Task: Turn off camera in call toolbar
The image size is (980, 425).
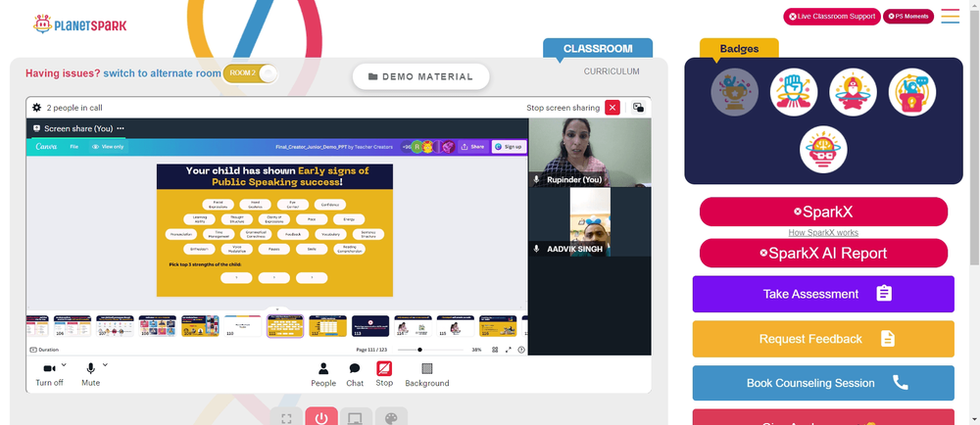Action: (x=49, y=374)
